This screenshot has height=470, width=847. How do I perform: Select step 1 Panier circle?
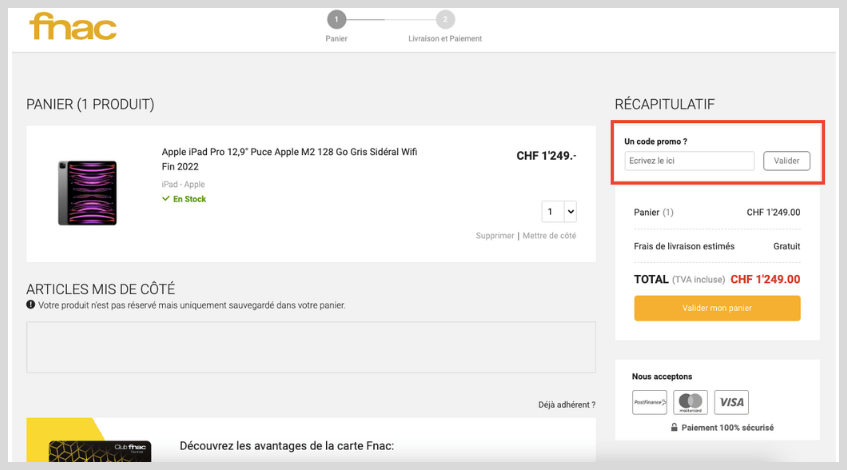(x=336, y=20)
